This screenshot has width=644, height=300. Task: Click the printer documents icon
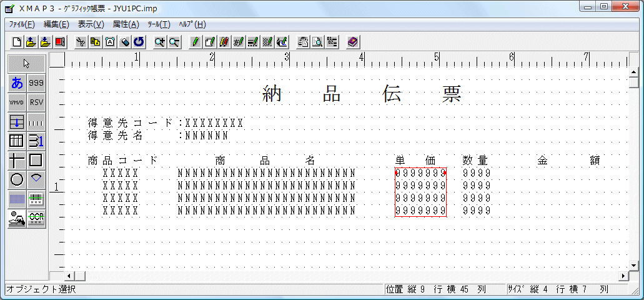(x=303, y=41)
